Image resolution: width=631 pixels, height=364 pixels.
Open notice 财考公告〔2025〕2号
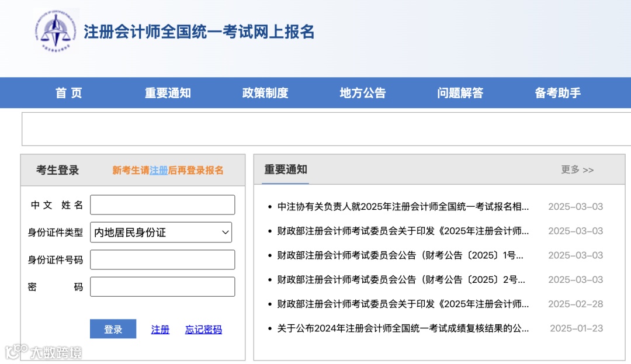click(x=401, y=279)
